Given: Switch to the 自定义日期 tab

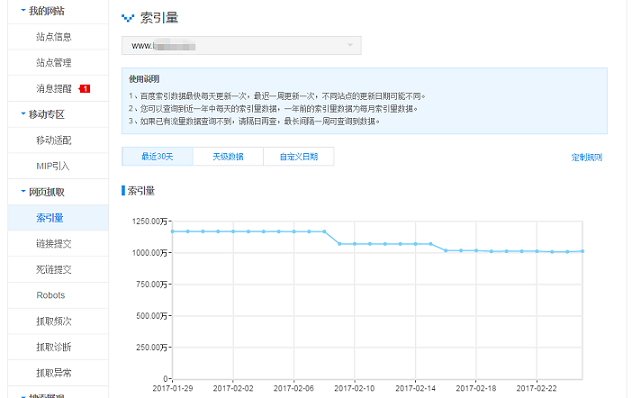Looking at the screenshot, I should [299, 156].
